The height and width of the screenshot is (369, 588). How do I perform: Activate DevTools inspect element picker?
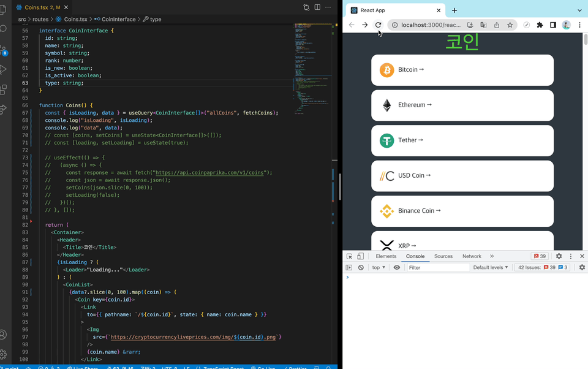[349, 256]
